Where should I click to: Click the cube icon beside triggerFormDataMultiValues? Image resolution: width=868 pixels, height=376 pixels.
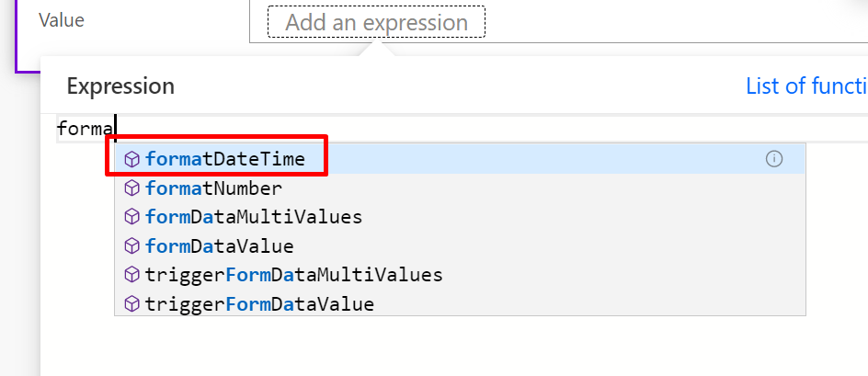(131, 275)
